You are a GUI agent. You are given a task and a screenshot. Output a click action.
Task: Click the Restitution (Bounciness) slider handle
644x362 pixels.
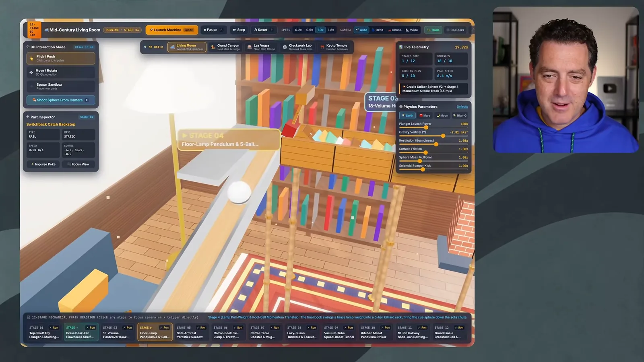pos(436,144)
